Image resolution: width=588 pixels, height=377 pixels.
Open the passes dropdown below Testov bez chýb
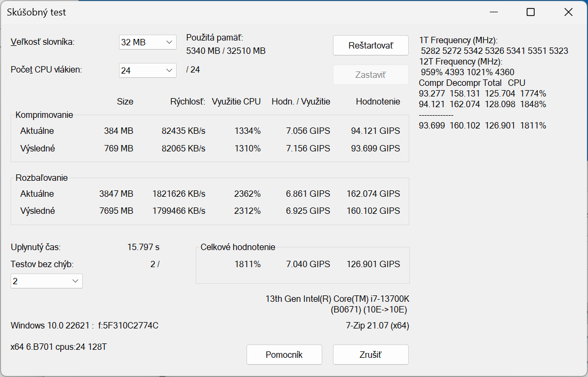click(x=46, y=281)
